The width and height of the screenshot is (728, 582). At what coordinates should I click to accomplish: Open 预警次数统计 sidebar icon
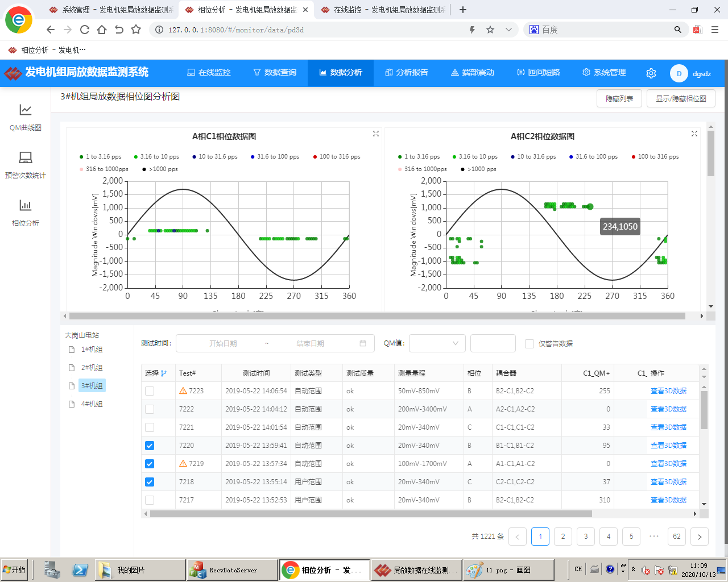click(26, 158)
